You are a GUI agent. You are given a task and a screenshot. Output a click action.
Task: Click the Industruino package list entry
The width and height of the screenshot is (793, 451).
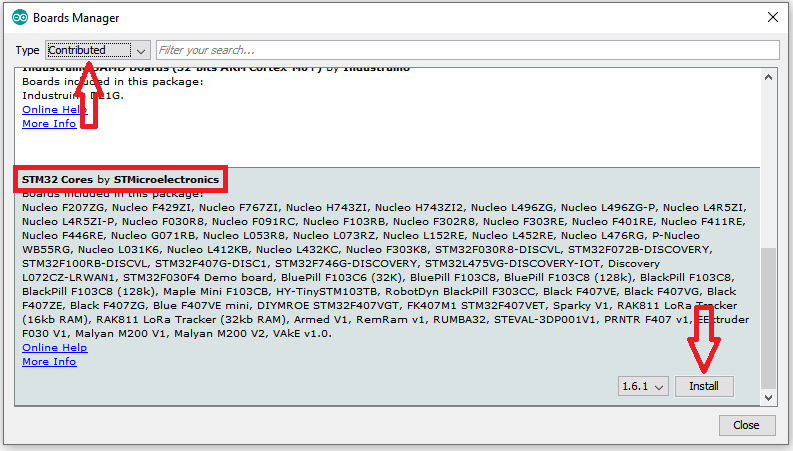click(387, 117)
